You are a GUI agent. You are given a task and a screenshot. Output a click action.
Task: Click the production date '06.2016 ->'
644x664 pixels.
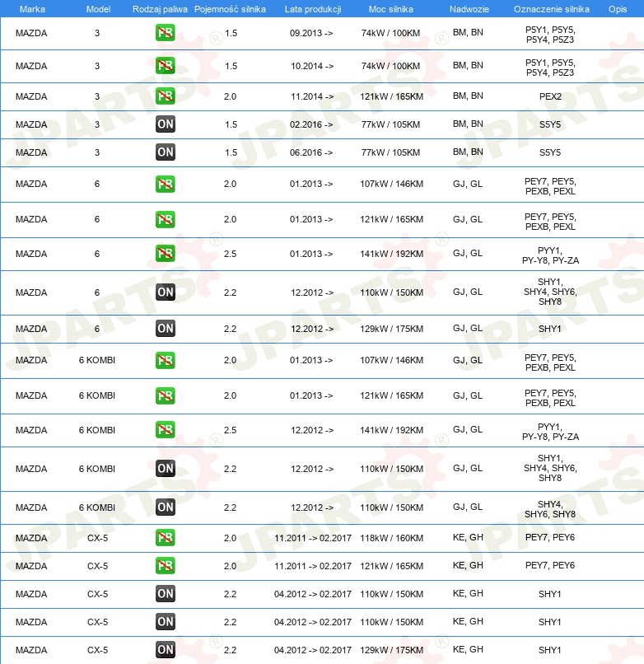(x=311, y=152)
